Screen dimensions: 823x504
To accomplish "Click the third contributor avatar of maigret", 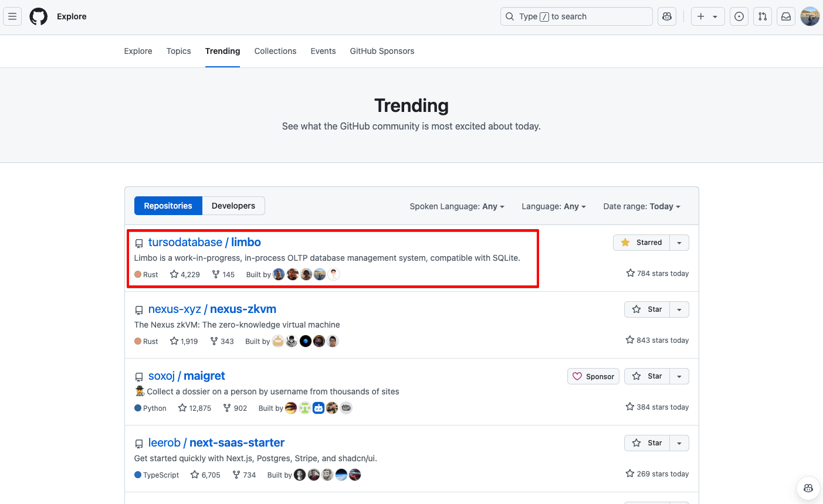I will tap(319, 408).
